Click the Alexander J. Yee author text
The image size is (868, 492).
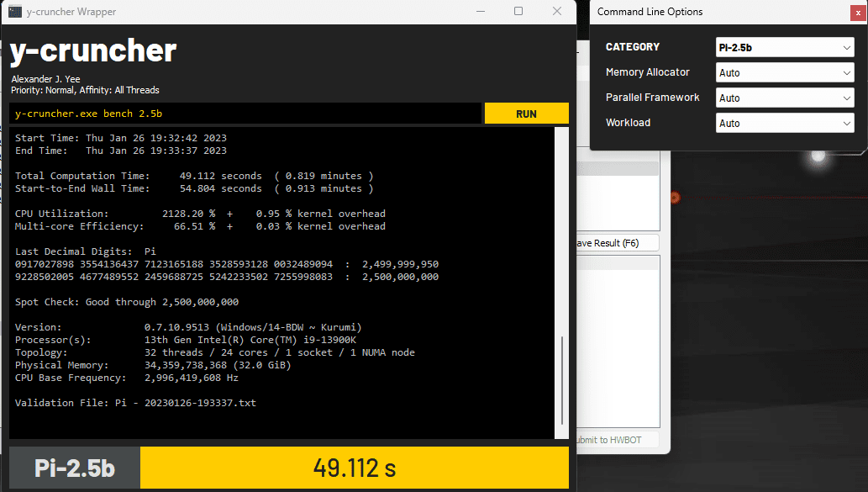[x=46, y=79]
